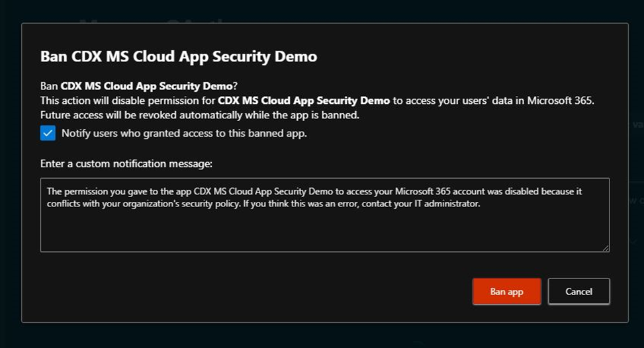
Task: Click the textarea resize grip corner
Action: click(x=606, y=248)
